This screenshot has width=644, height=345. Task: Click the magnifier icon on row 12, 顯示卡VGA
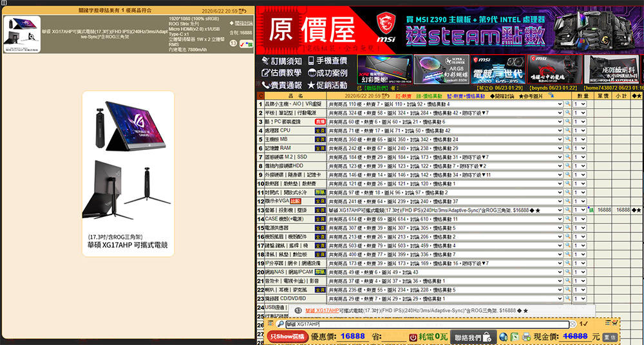click(567, 201)
